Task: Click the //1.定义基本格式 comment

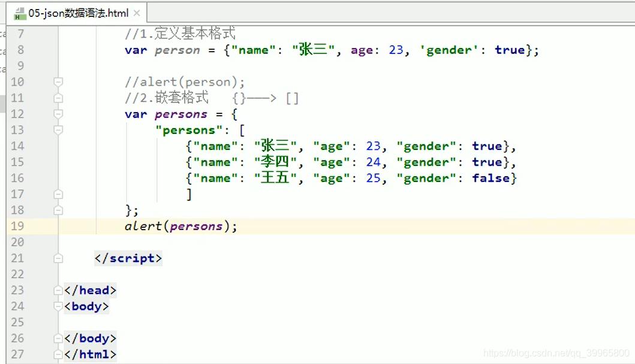Action: tap(180, 34)
